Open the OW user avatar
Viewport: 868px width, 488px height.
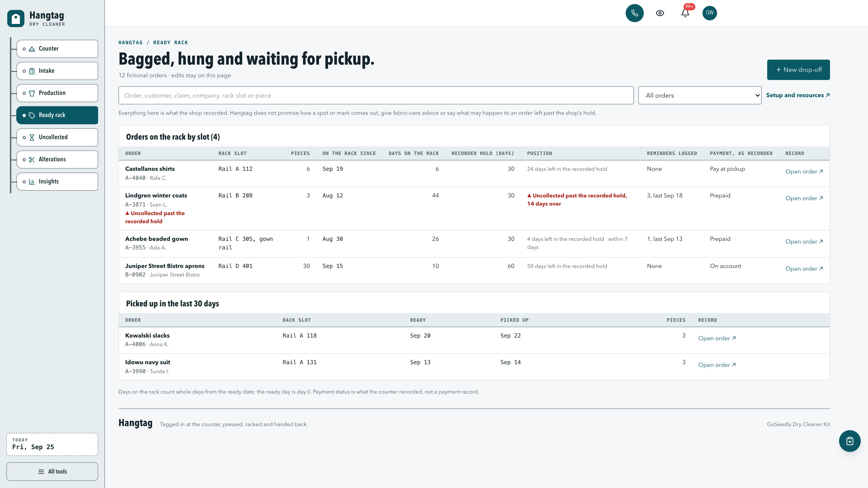[710, 13]
